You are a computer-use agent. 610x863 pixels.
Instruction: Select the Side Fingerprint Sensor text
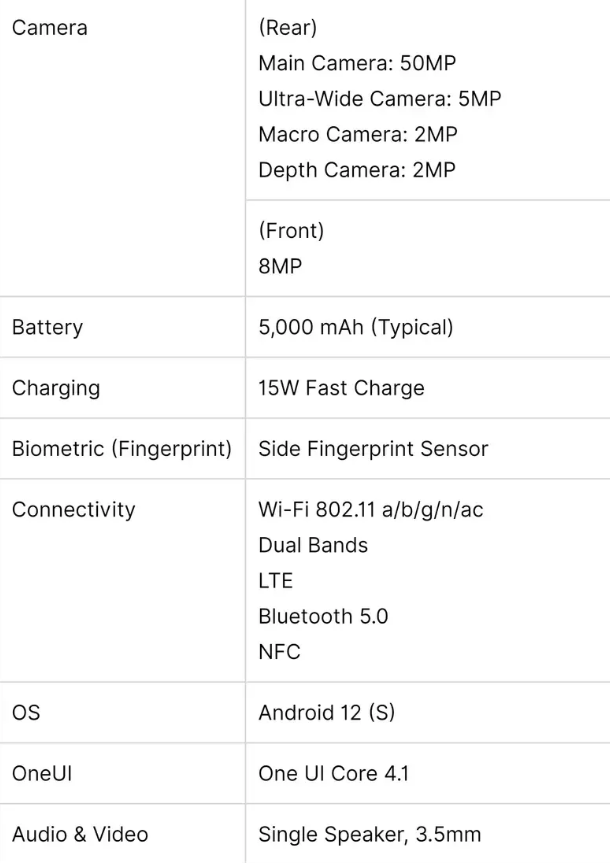click(x=373, y=449)
